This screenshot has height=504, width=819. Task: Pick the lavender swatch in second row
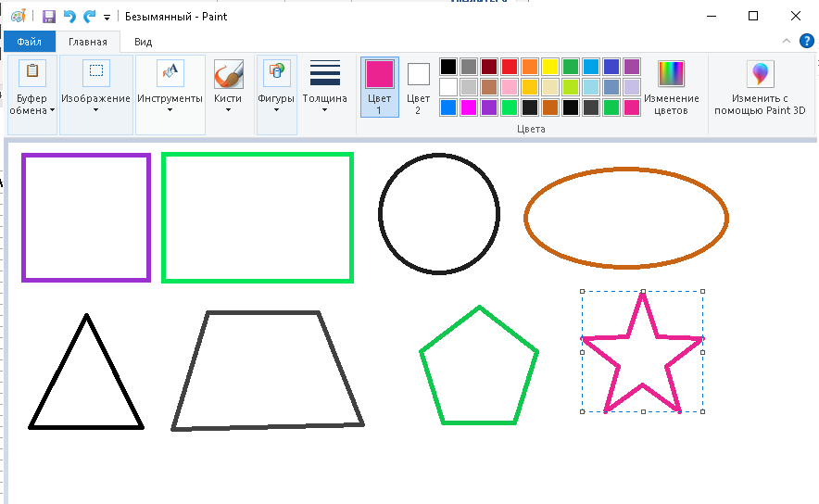pos(632,87)
